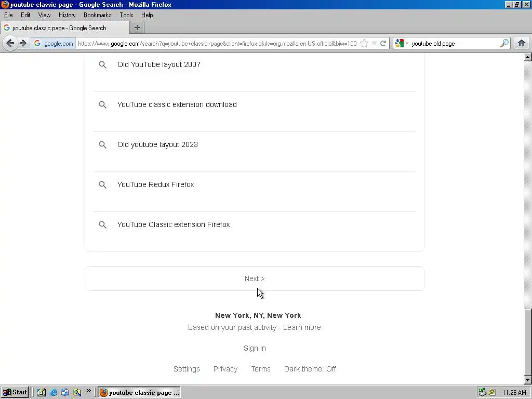Image resolution: width=532 pixels, height=399 pixels.
Task: Open suggestion Old YouTube layout 2007
Action: 159,64
